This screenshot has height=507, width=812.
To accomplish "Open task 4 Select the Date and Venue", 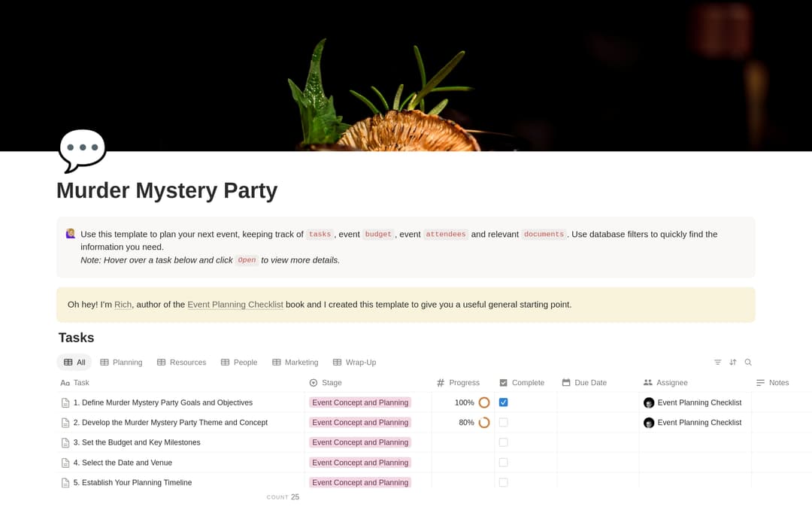I will point(123,463).
